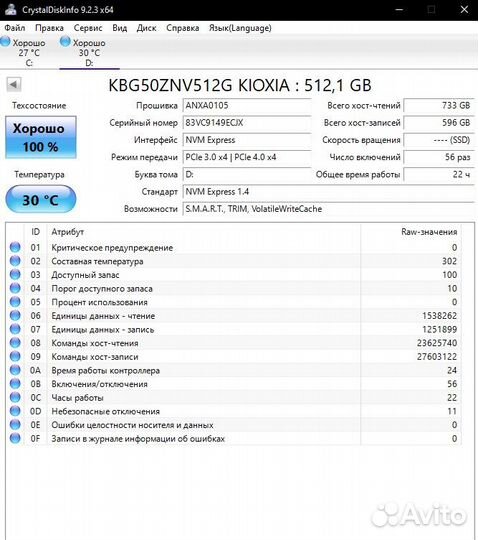
Task: Click status icon of Процент использования row
Action: click(x=15, y=302)
